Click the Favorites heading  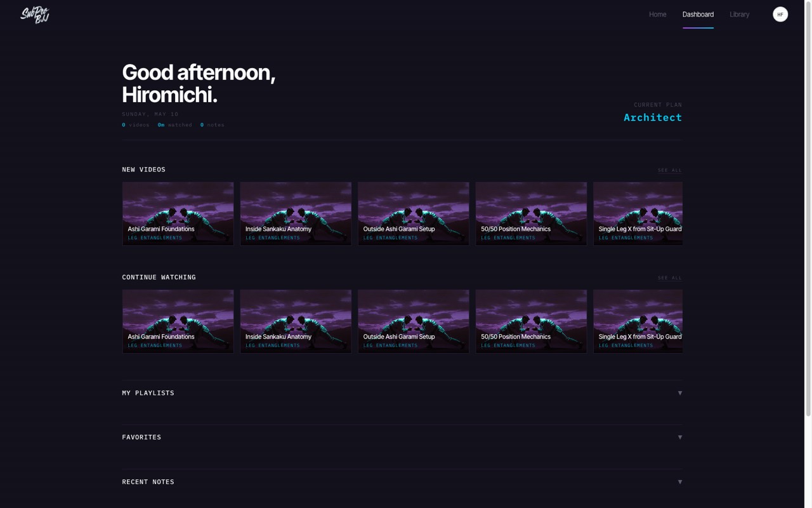[141, 438]
